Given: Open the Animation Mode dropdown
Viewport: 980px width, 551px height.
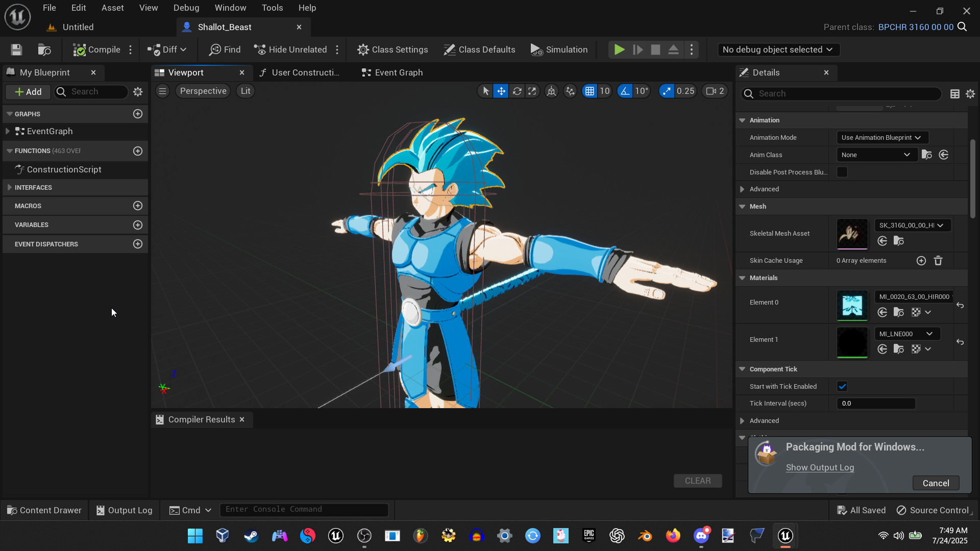Looking at the screenshot, I should tap(882, 137).
